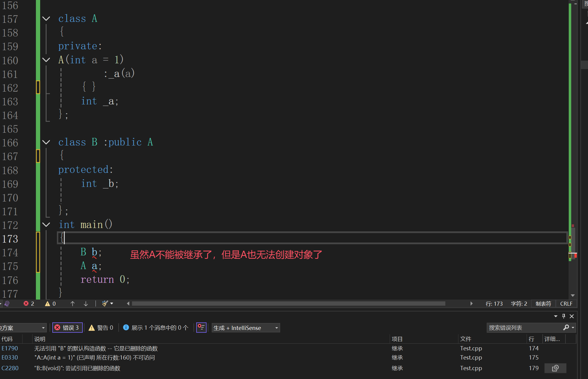Screen dimensions: 588x379
Task: Toggle the 警告 0 warnings filter
Action: (x=101, y=328)
